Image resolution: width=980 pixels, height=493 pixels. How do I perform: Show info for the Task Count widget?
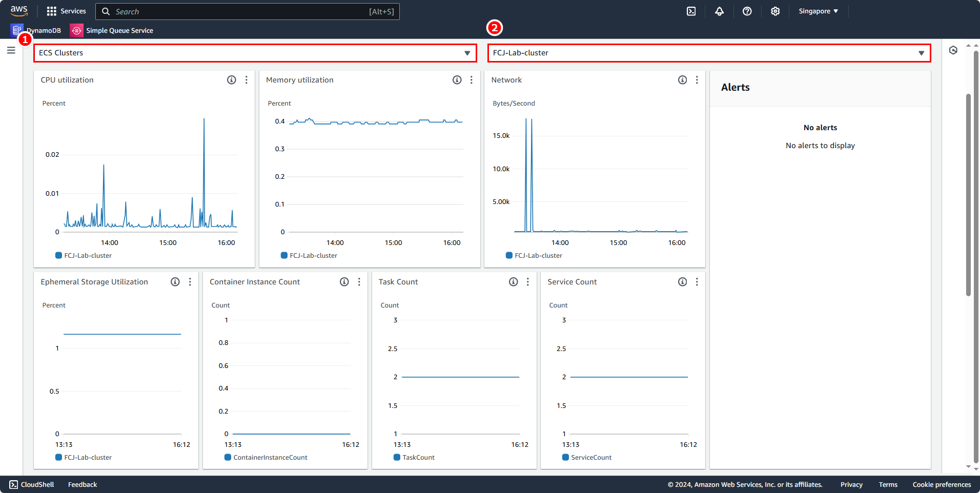point(514,282)
